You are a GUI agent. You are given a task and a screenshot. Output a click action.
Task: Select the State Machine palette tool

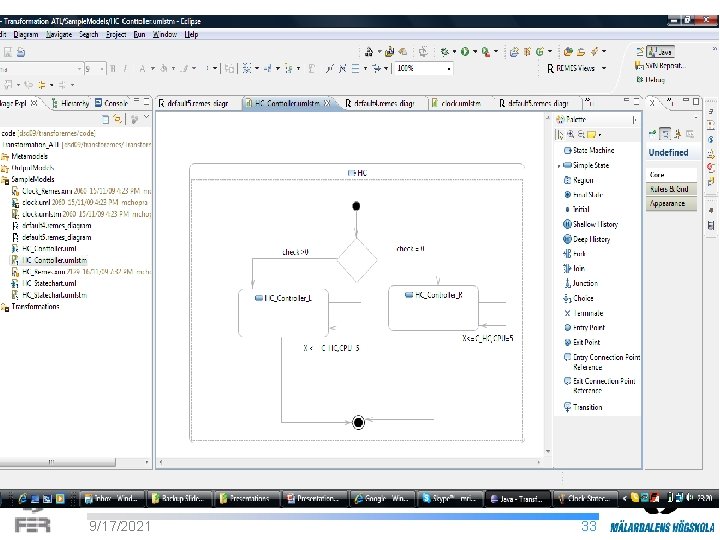click(589, 150)
